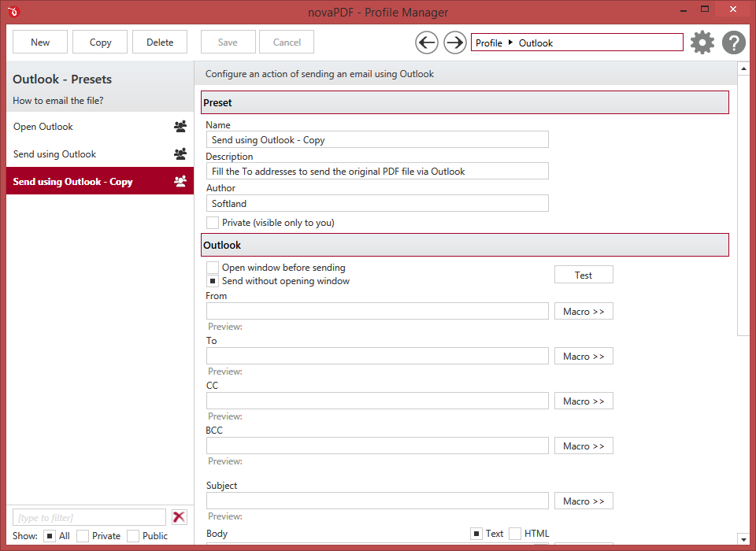
Task: Open help via the question mark icon
Action: (734, 43)
